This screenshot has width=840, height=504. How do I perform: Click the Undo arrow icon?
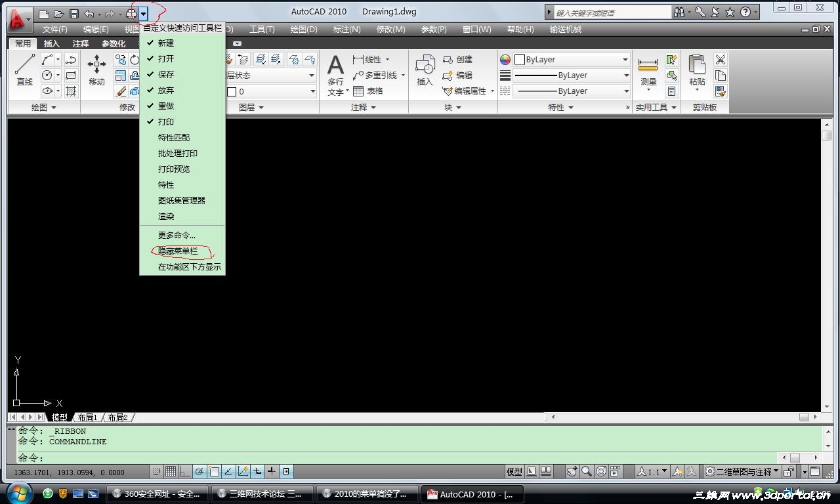coord(89,14)
